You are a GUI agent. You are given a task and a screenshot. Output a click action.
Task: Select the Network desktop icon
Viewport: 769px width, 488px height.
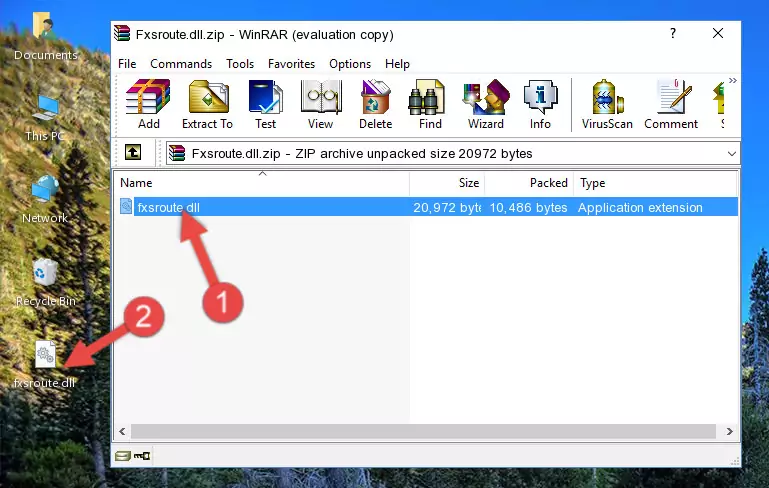[x=45, y=200]
